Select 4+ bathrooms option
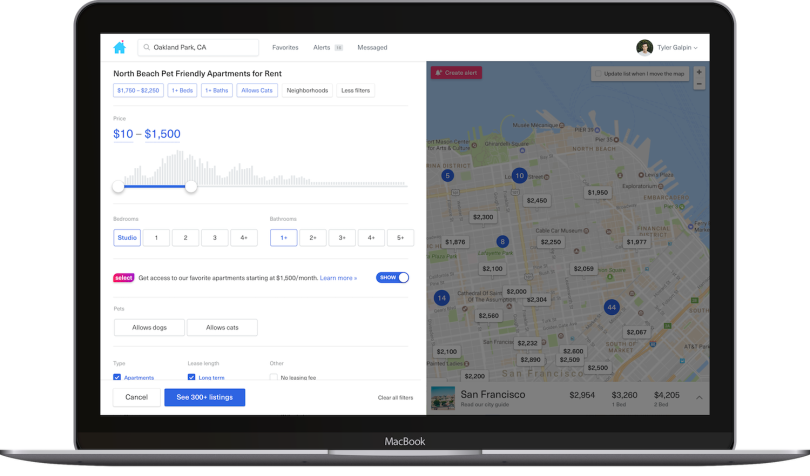Screen dimensions: 810x476 pos(371,238)
